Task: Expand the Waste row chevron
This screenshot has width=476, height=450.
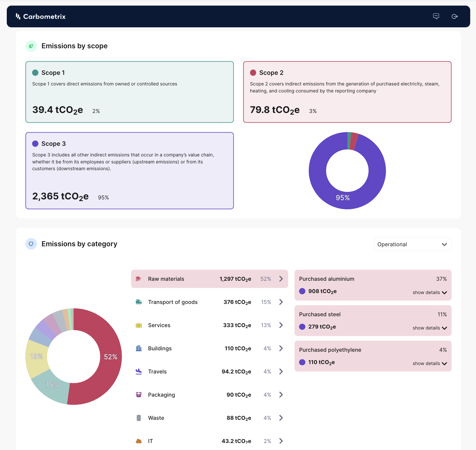Action: 281,418
